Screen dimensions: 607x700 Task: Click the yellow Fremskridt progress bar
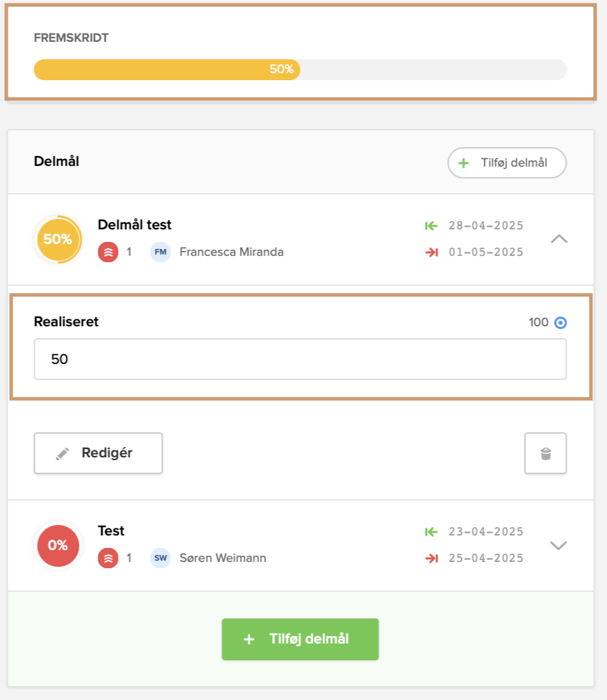click(167, 70)
